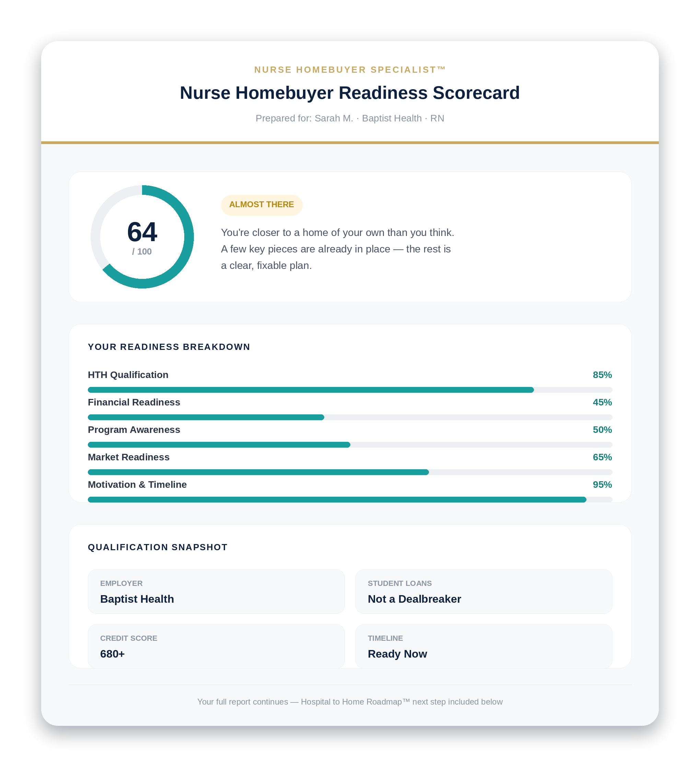
Task: Click the Financial Readiness progress bar
Action: pos(350,417)
